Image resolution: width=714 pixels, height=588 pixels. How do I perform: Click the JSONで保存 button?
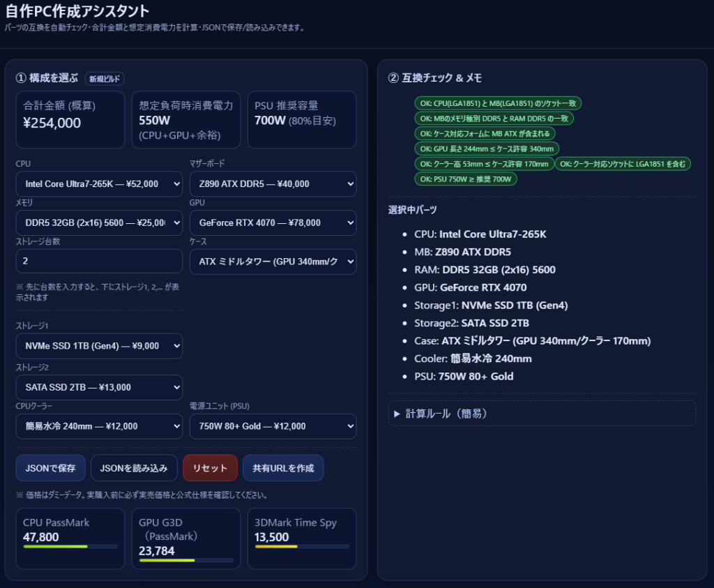tap(50, 468)
